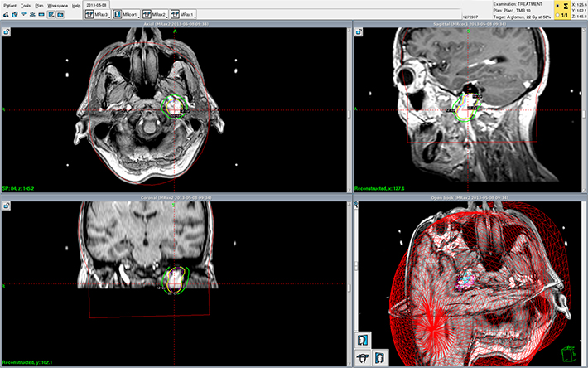Select the MRcor1 image study button
The height and width of the screenshot is (368, 588).
point(126,15)
